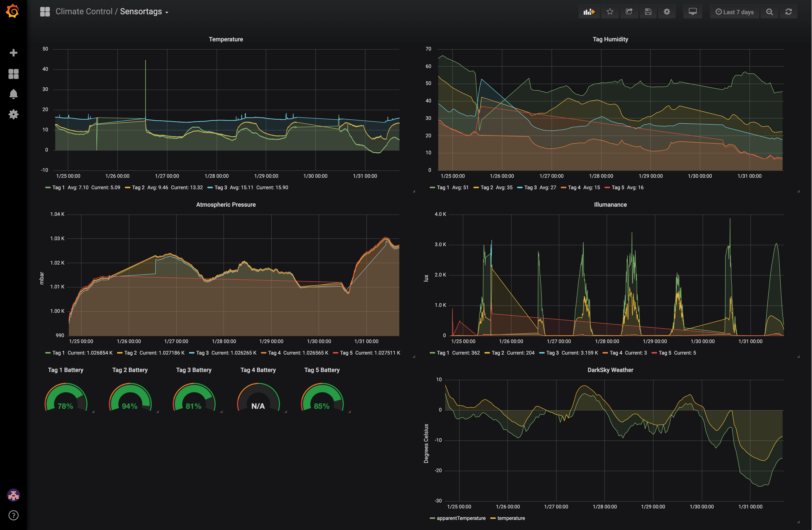Toggle Tag 5 in the Tag Humidity legend
The height and width of the screenshot is (530, 812).
[x=618, y=187]
